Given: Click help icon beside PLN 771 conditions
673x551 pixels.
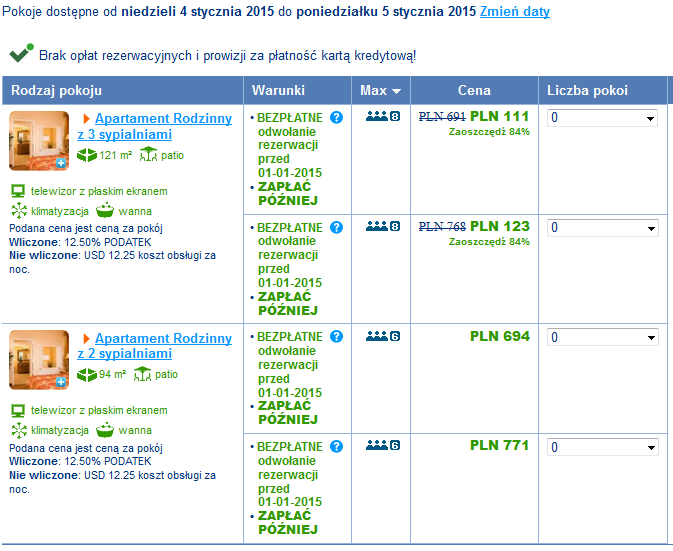Looking at the screenshot, I should (x=336, y=446).
